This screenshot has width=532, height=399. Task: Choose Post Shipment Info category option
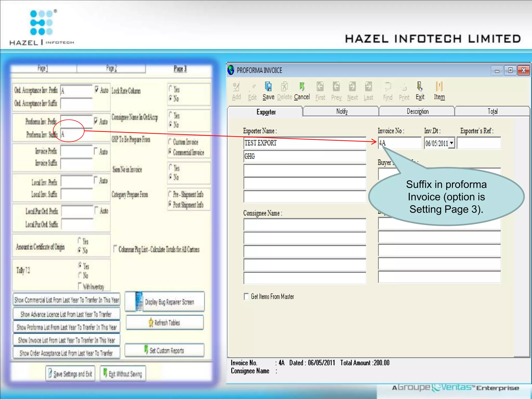tap(170, 204)
